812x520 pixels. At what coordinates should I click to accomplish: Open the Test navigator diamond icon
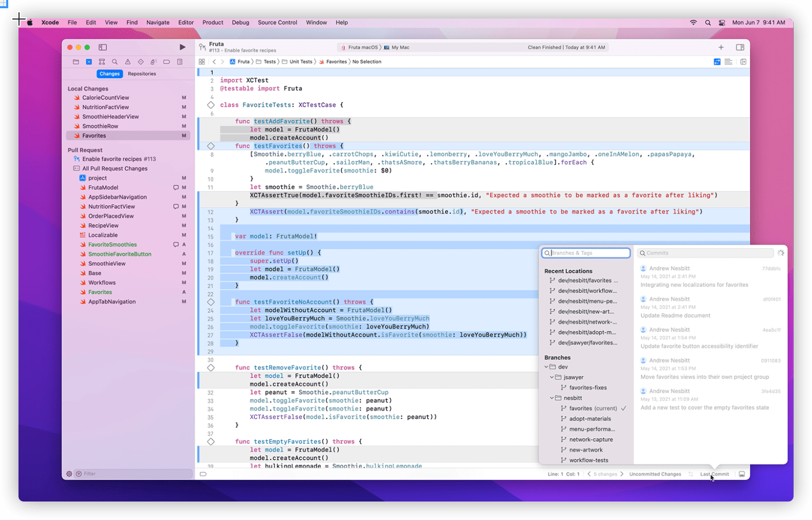coord(140,62)
